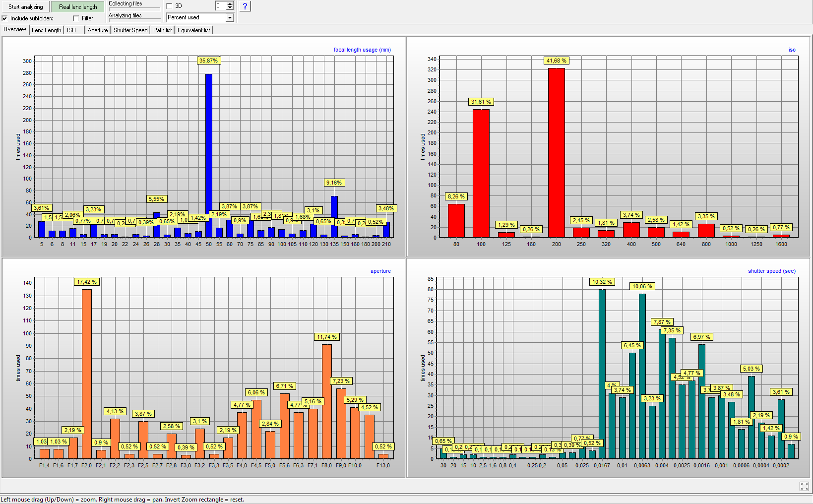The image size is (813, 504).
Task: Switch to the Overview tab
Action: click(x=15, y=29)
